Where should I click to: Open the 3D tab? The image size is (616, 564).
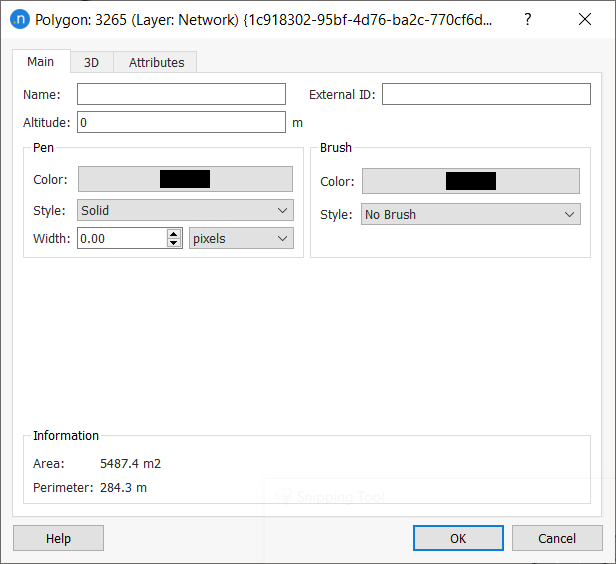pyautogui.click(x=91, y=63)
